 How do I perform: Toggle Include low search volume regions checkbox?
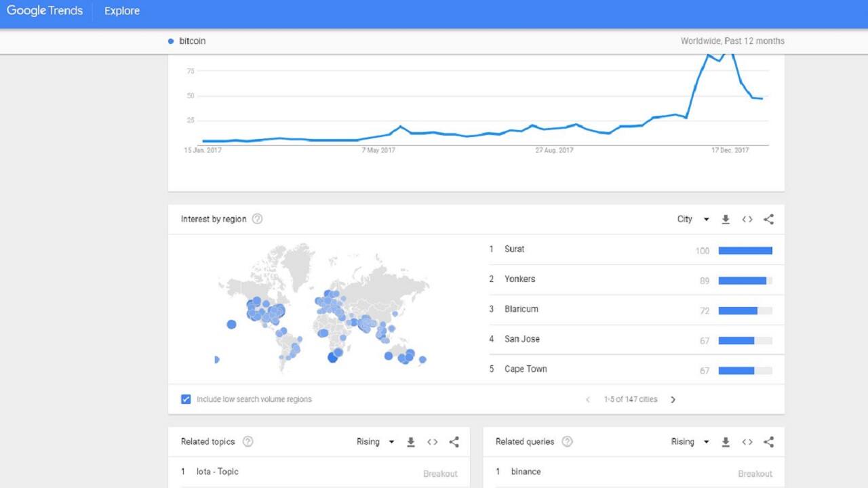[186, 399]
